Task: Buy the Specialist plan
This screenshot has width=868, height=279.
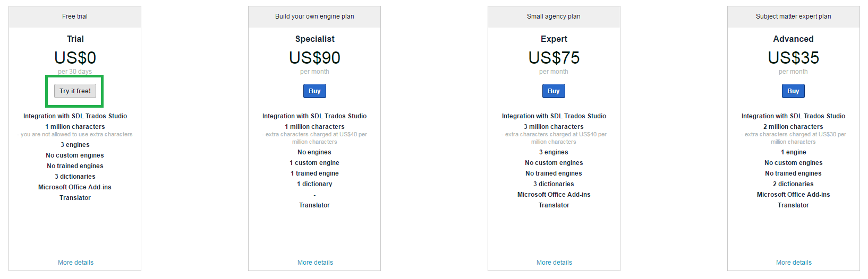Action: pos(314,91)
